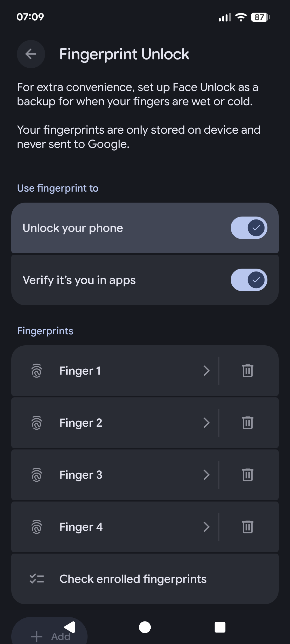Open Check enrolled fingerprints
Image resolution: width=290 pixels, height=644 pixels.
pyautogui.click(x=133, y=579)
